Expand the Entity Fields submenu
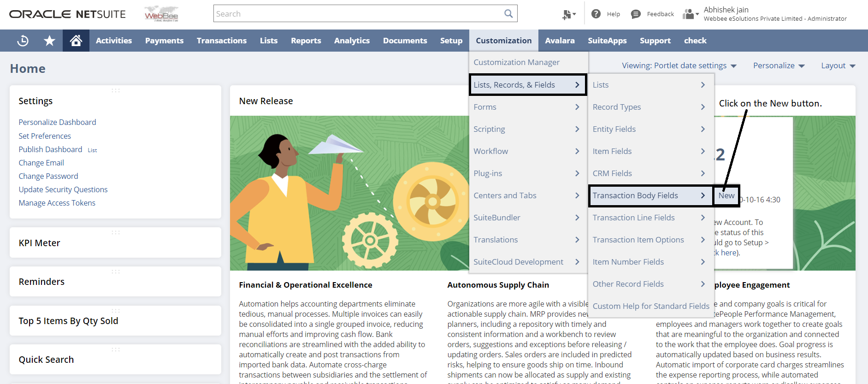This screenshot has height=384, width=868. 651,129
